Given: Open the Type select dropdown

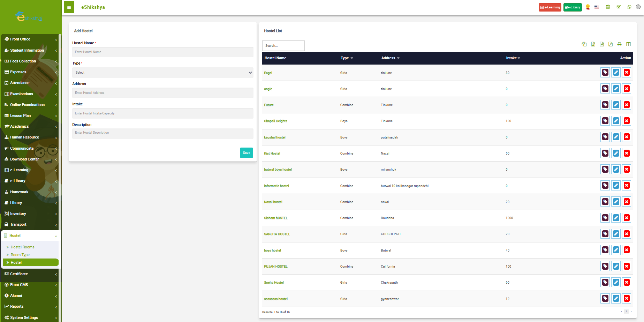Looking at the screenshot, I should click(x=162, y=73).
